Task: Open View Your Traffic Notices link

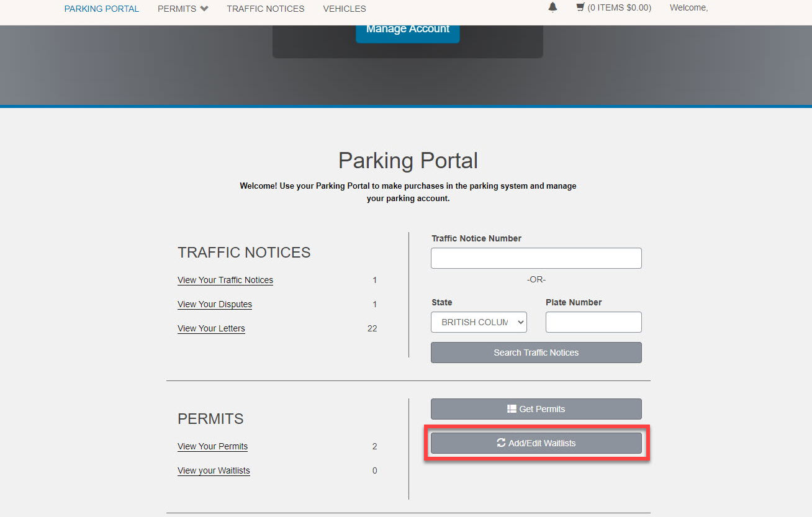Action: click(225, 280)
